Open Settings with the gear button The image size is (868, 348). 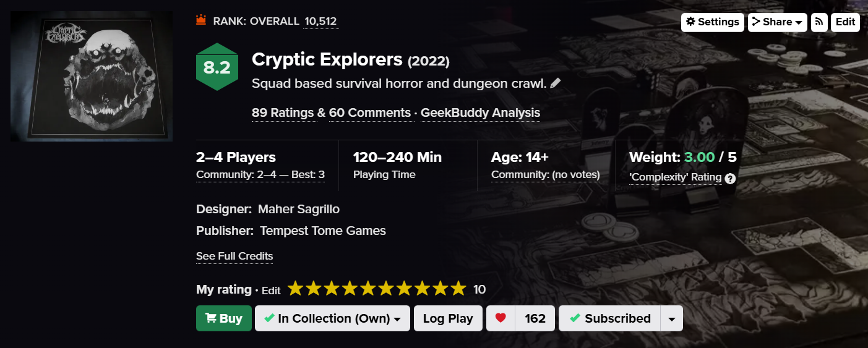(x=712, y=22)
